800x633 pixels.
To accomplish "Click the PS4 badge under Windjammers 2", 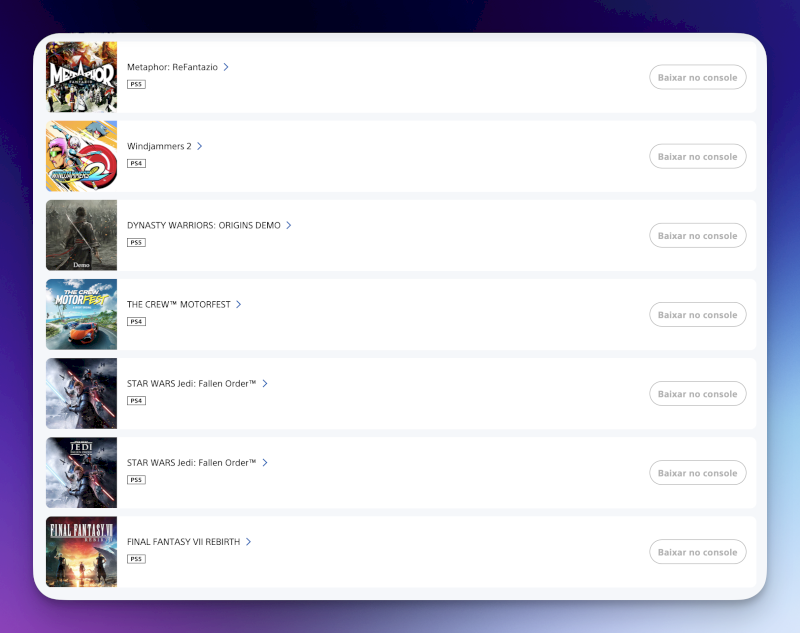I will (x=136, y=163).
